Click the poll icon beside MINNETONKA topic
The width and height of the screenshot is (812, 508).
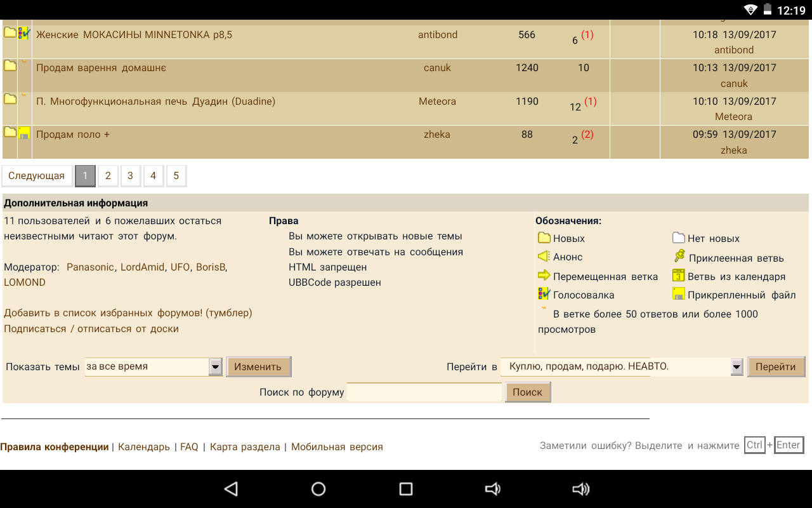(x=24, y=34)
